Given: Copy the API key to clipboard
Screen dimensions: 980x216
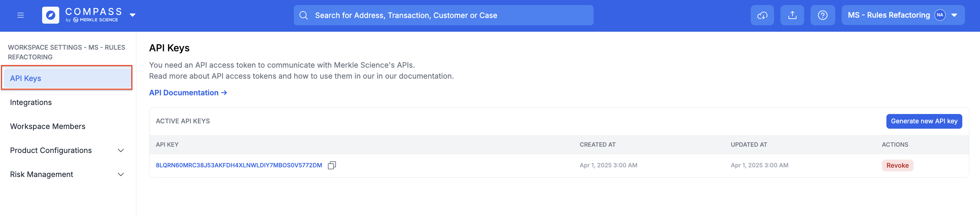Looking at the screenshot, I should pyautogui.click(x=332, y=165).
